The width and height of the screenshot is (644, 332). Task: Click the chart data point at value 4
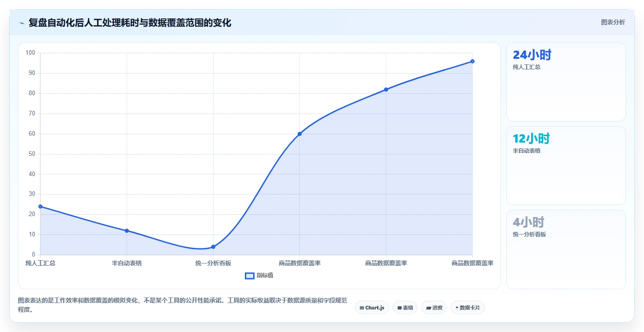click(x=213, y=247)
